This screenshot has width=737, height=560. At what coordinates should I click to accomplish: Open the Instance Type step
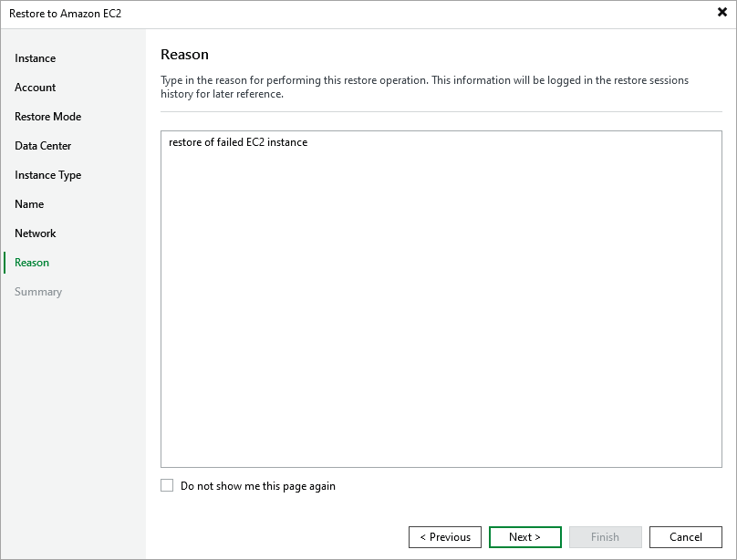[x=47, y=175]
